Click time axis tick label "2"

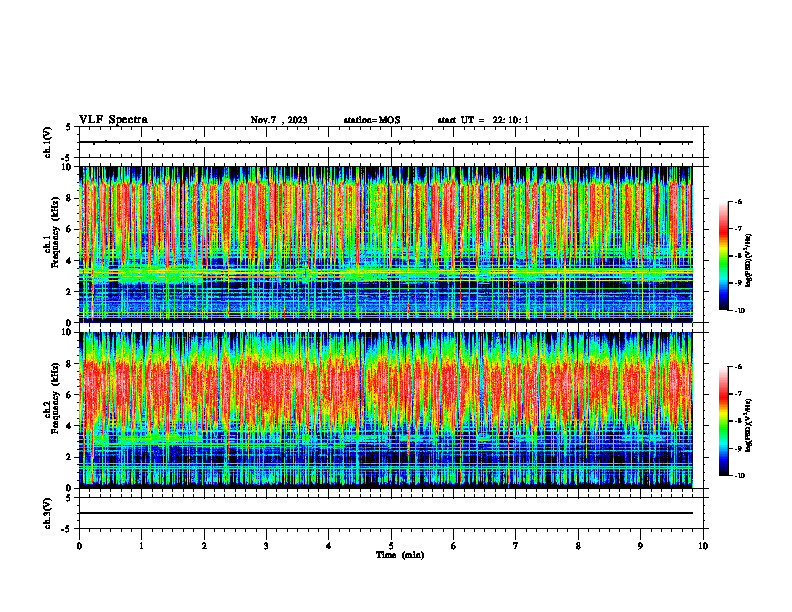[204, 546]
